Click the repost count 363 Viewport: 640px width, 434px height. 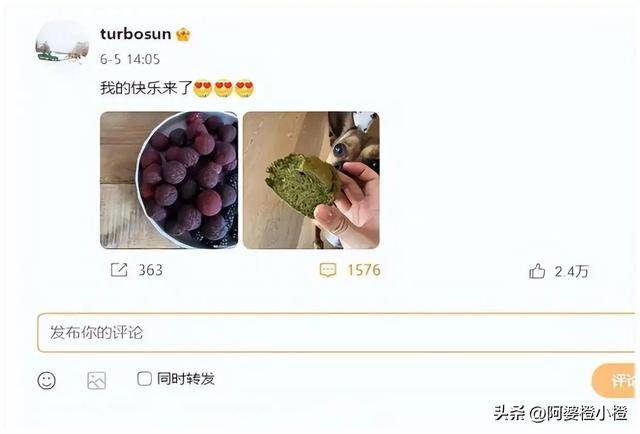tap(150, 270)
